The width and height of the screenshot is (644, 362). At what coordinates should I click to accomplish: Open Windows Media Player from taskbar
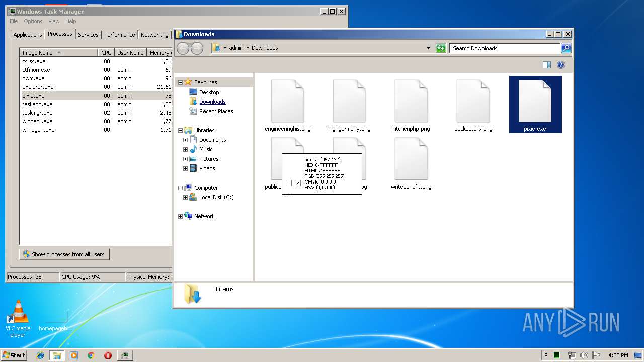tap(74, 355)
